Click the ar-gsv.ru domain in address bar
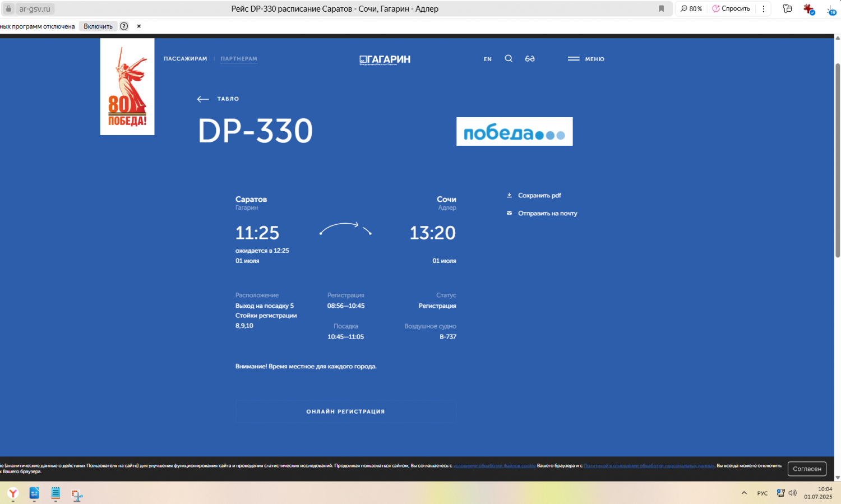The image size is (841, 504). 35,9
